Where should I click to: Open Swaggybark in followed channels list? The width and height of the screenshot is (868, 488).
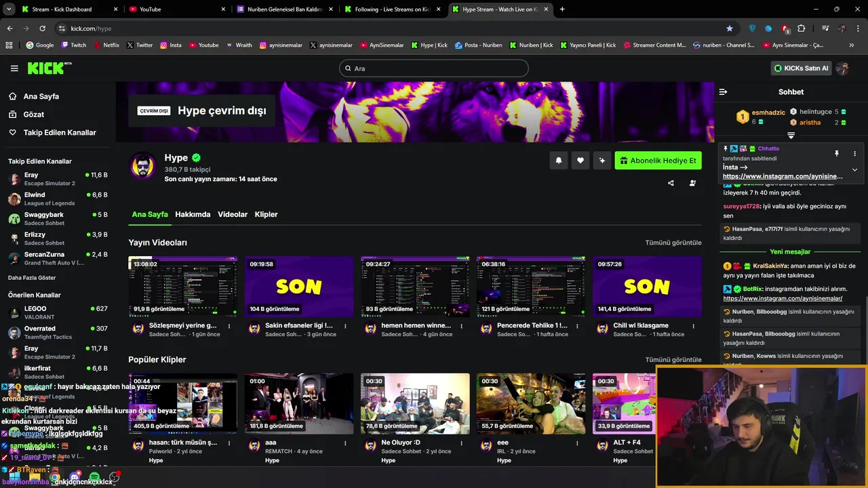(58, 218)
